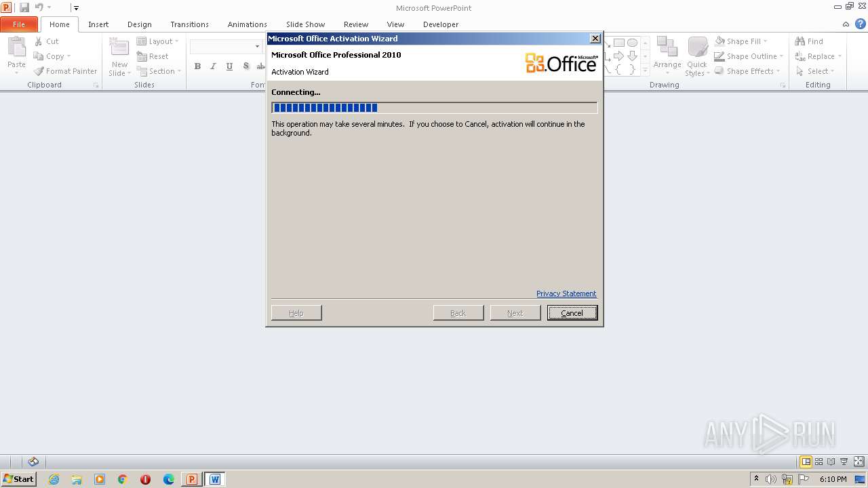The image size is (868, 488).
Task: Open the File tab
Action: (x=19, y=24)
